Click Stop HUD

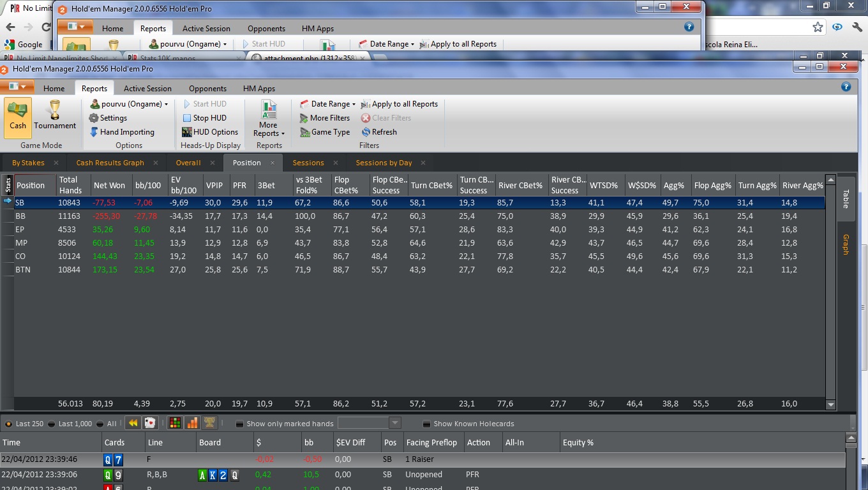tap(204, 118)
